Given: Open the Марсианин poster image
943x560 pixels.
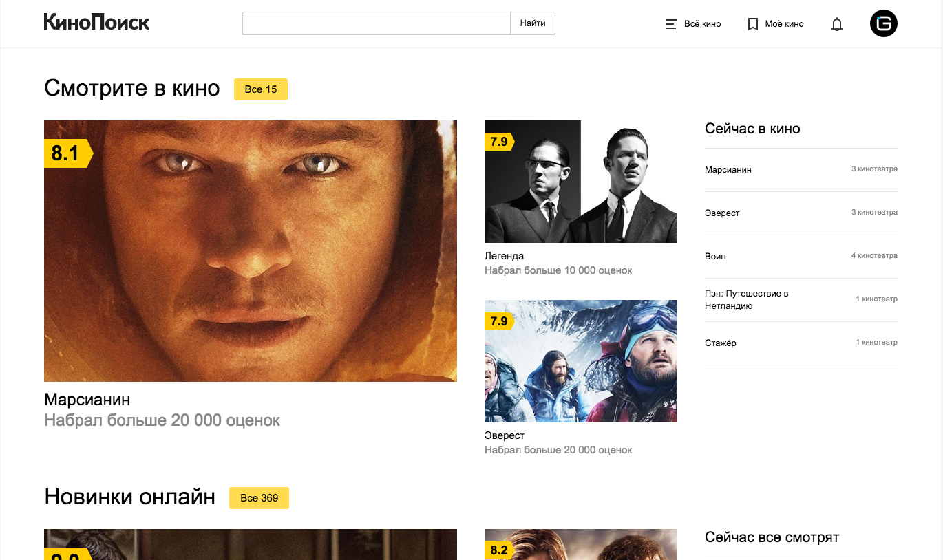Looking at the screenshot, I should (x=251, y=251).
